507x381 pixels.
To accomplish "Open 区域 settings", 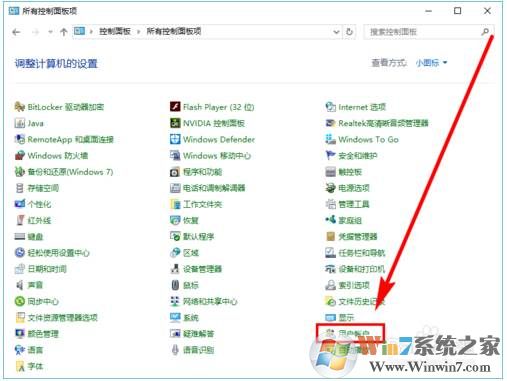I will (x=184, y=253).
